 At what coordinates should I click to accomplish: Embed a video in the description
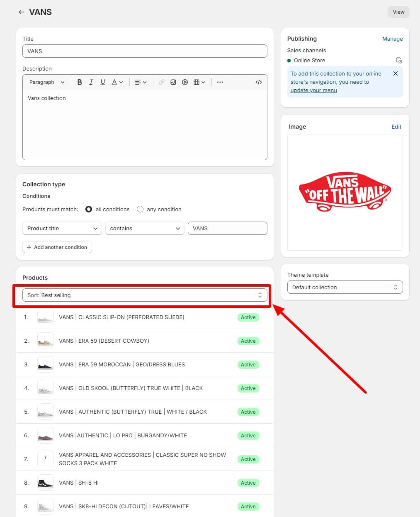point(185,82)
